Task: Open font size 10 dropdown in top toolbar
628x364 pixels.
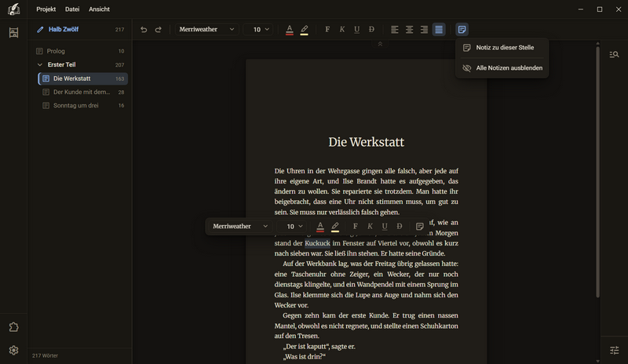Action: point(259,29)
